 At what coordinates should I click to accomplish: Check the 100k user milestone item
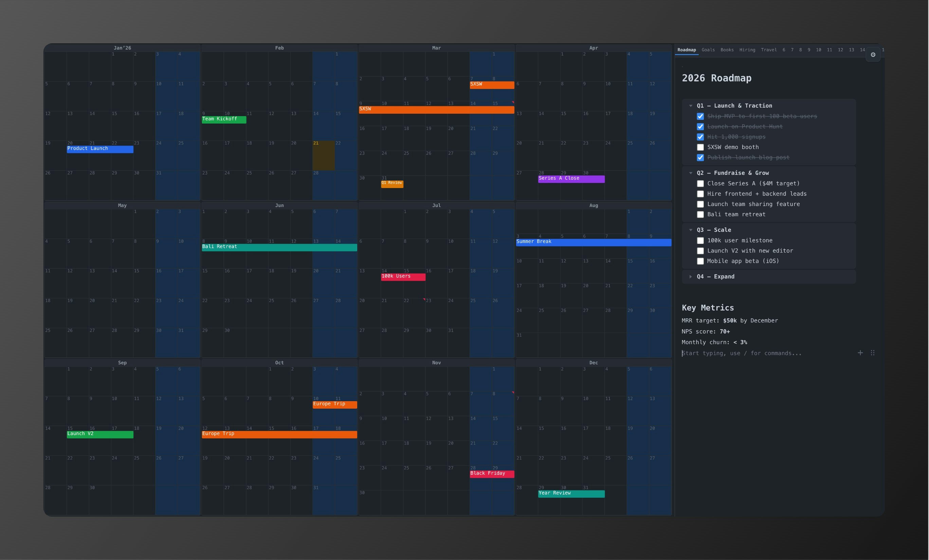(x=700, y=240)
